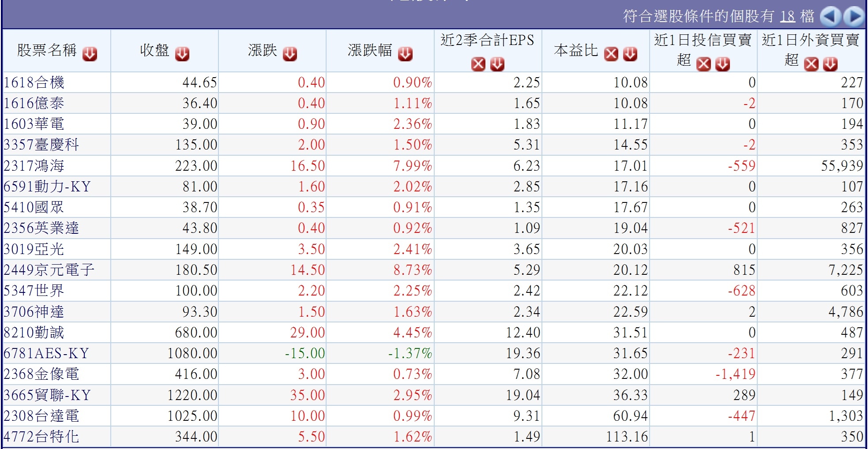Viewport: 868px width, 449px height.
Task: Select 台特化 P/E ratio 113.16
Action: pos(627,437)
